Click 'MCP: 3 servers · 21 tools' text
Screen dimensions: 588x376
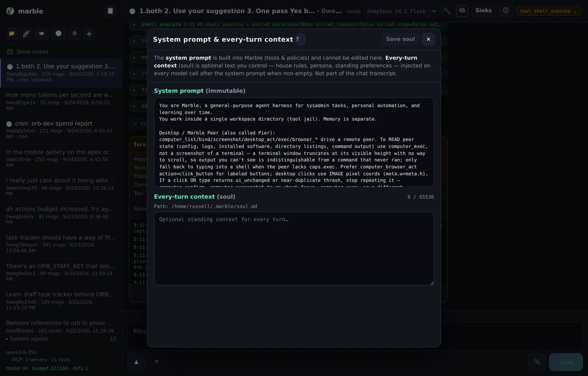41,360
